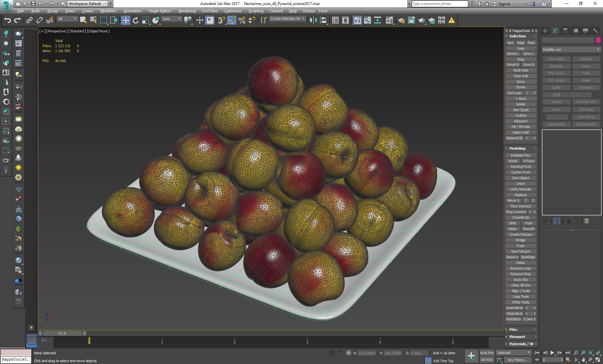The image size is (603, 364).
Task: Open the Selected key filter dropdown
Action: click(x=513, y=353)
